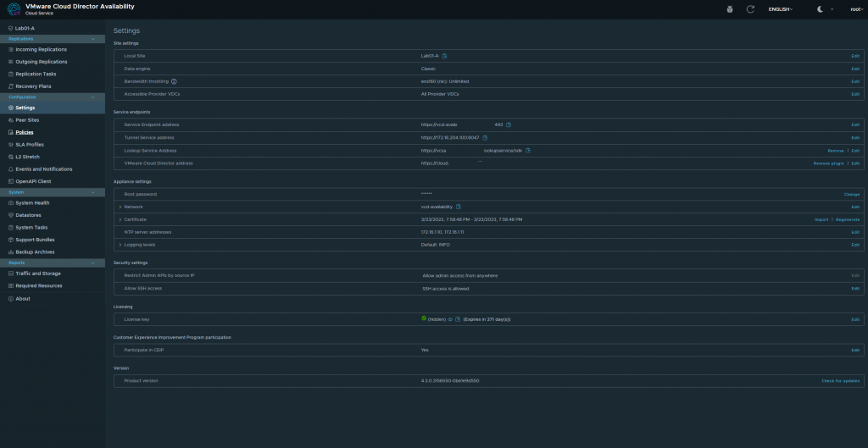Click the bug report icon in header

pyautogui.click(x=730, y=9)
